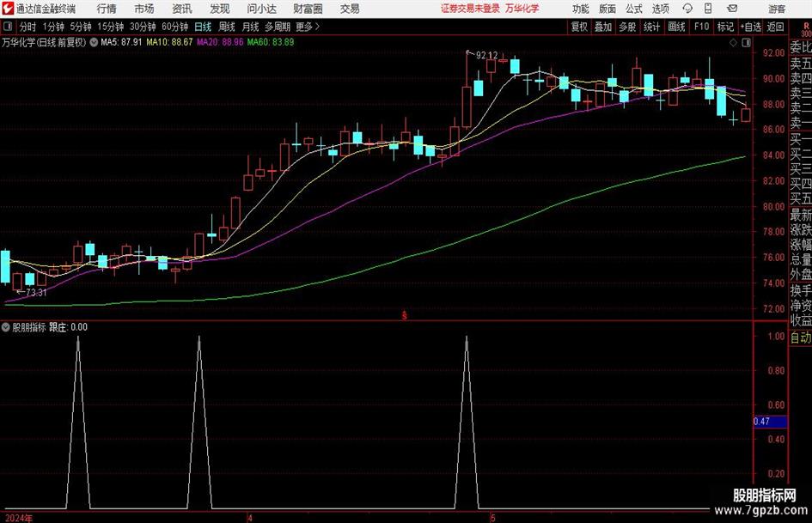Viewport: 812px width, 523px height.
Task: Open the 问小达 menu
Action: point(261,9)
